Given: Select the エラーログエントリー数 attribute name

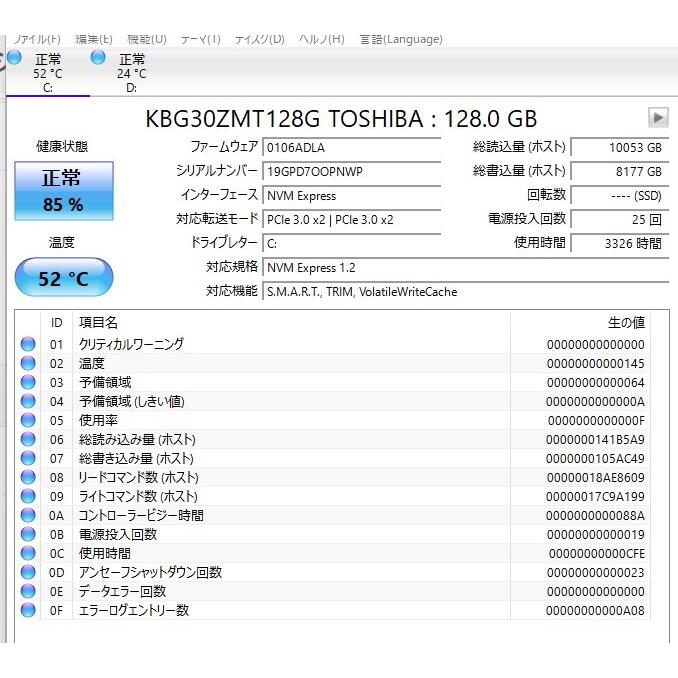Looking at the screenshot, I should [x=134, y=611].
